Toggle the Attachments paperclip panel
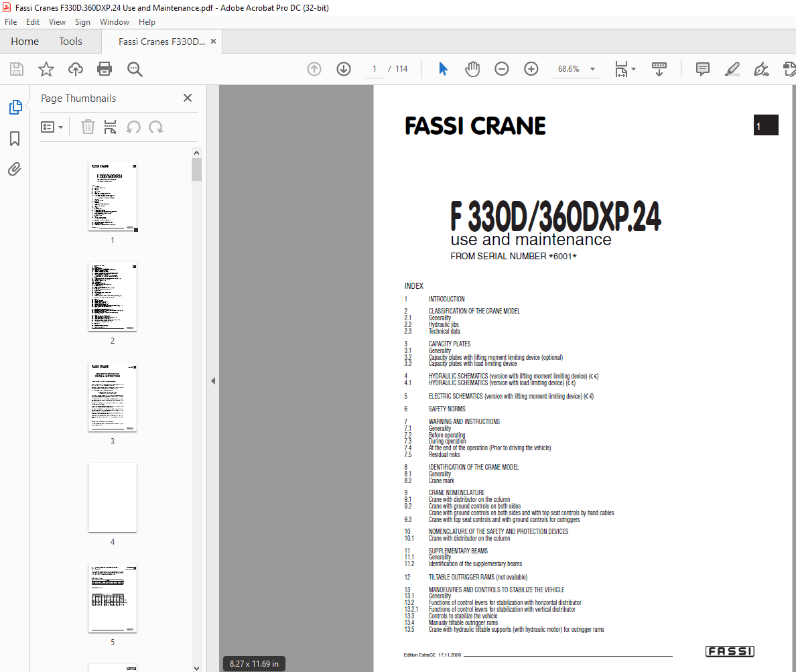This screenshot has height=672, width=796. (15, 169)
